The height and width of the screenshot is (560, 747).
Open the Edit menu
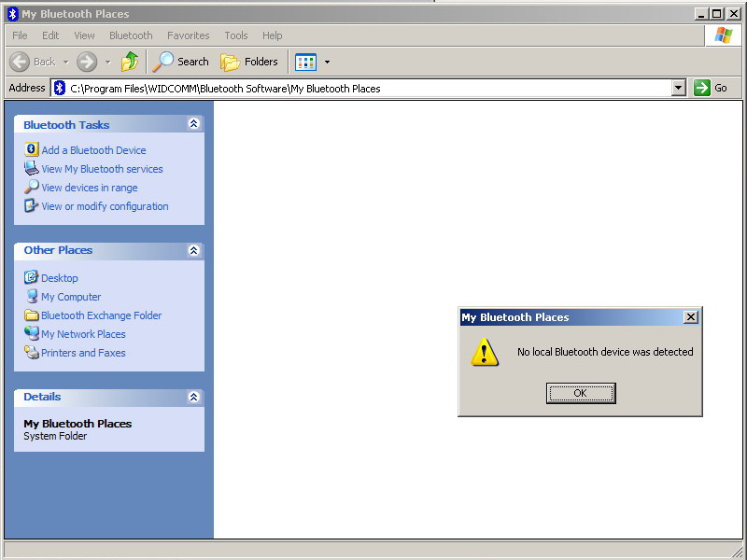point(50,35)
